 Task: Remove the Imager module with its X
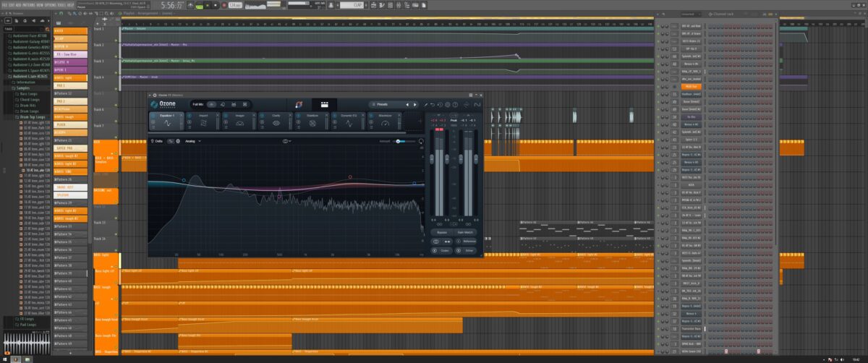point(254,115)
